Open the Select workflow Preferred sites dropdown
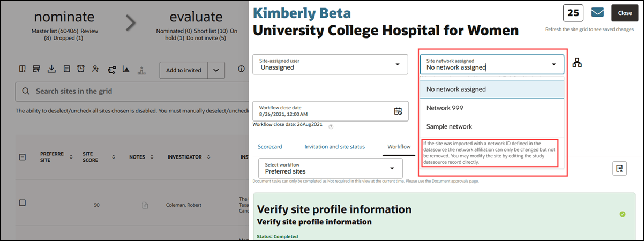644x241 pixels. coord(330,168)
